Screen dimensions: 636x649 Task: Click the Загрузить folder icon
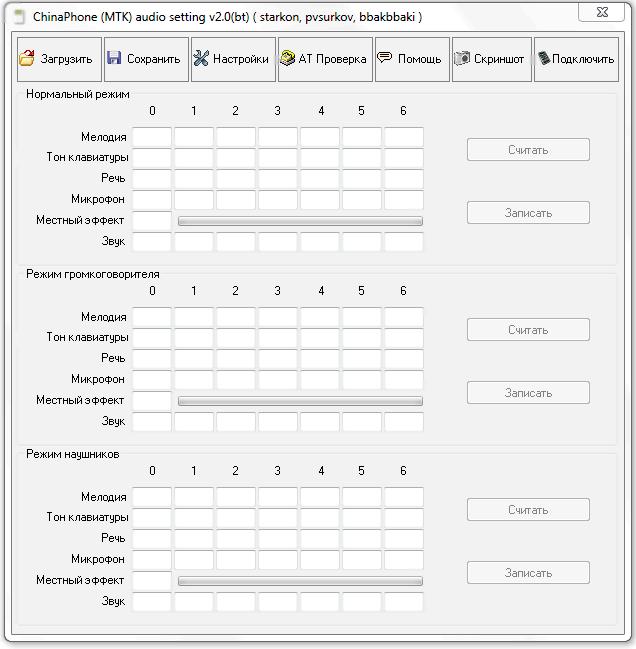point(27,59)
